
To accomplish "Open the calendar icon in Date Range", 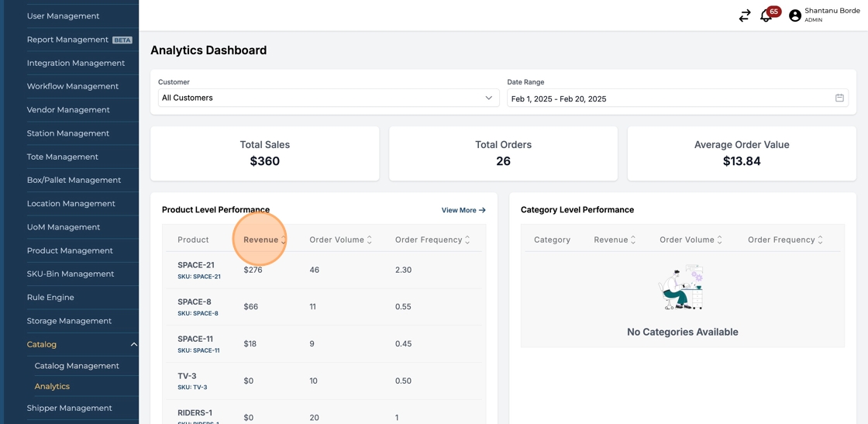I will (x=839, y=98).
